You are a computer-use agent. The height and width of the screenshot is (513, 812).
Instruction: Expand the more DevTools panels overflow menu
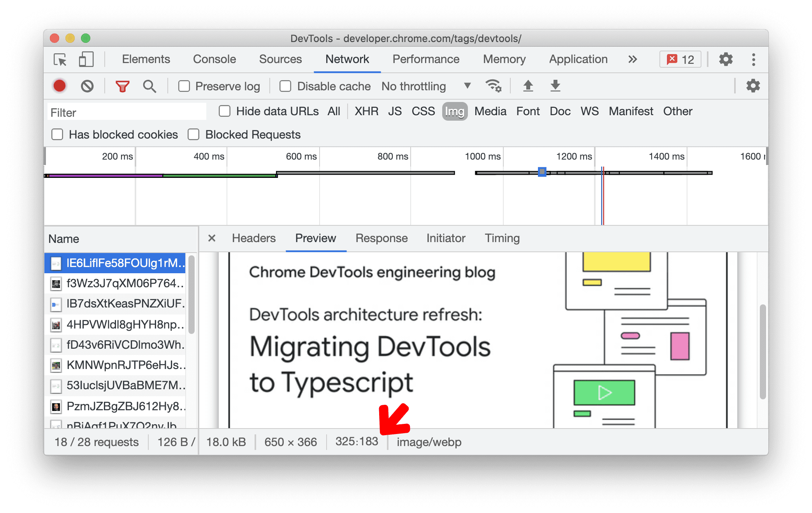(638, 58)
